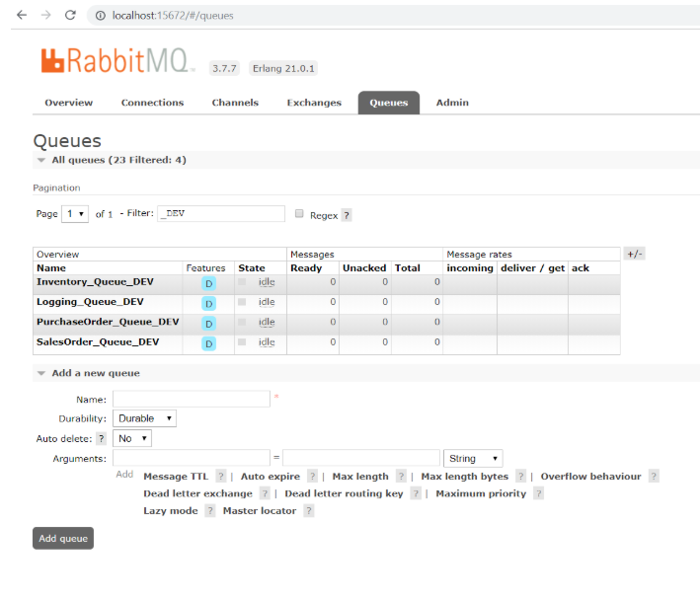Image resolution: width=700 pixels, height=598 pixels.
Task: Click the Message TTL argument shortcut
Action: click(x=176, y=477)
